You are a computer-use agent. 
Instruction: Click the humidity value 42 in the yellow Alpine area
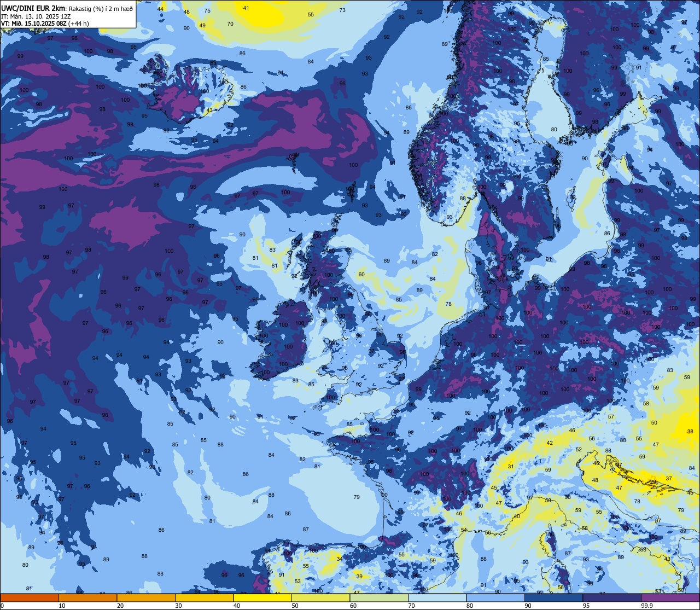coord(550,443)
